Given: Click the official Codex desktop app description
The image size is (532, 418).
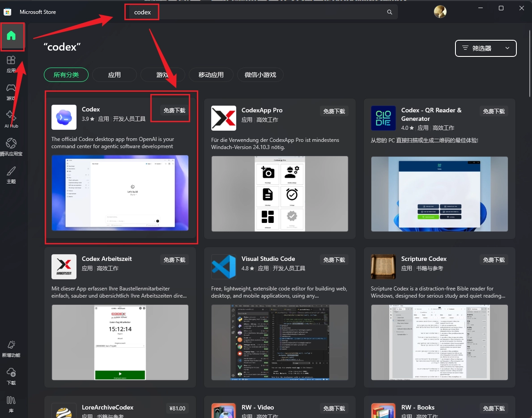Looking at the screenshot, I should [113, 143].
